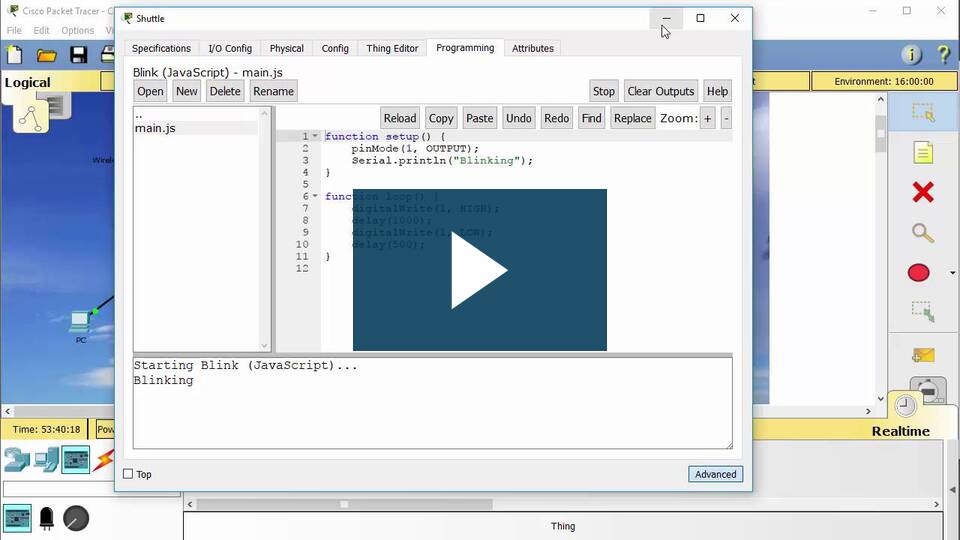
Task: Choose the Inspect magnifier tool
Action: click(x=923, y=233)
